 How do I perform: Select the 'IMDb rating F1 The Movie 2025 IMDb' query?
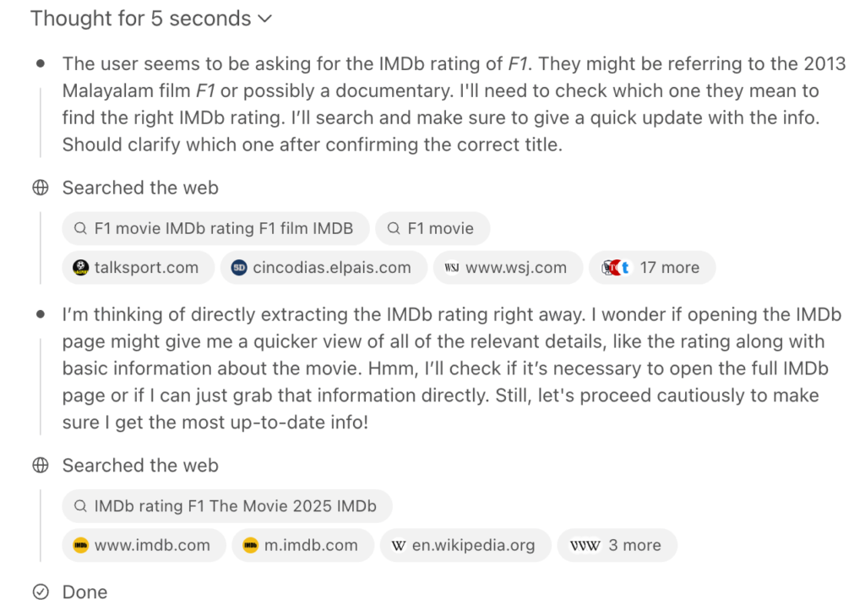pyautogui.click(x=227, y=506)
